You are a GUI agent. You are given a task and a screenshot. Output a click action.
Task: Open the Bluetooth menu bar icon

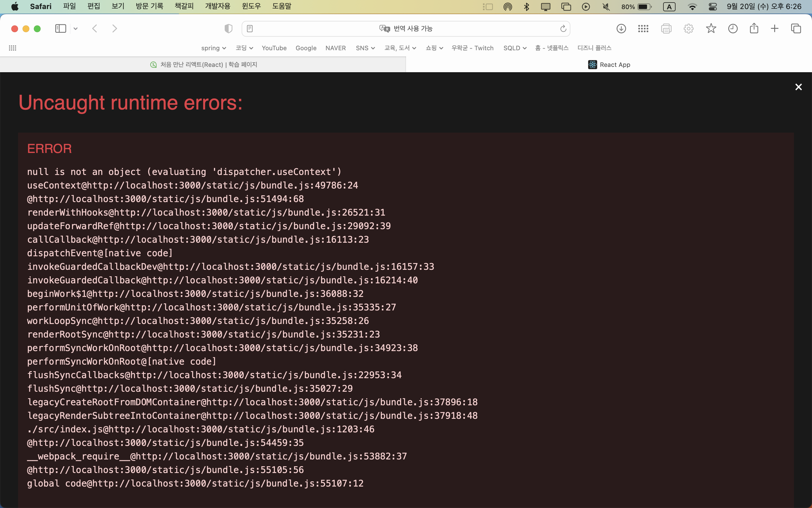[526, 6]
